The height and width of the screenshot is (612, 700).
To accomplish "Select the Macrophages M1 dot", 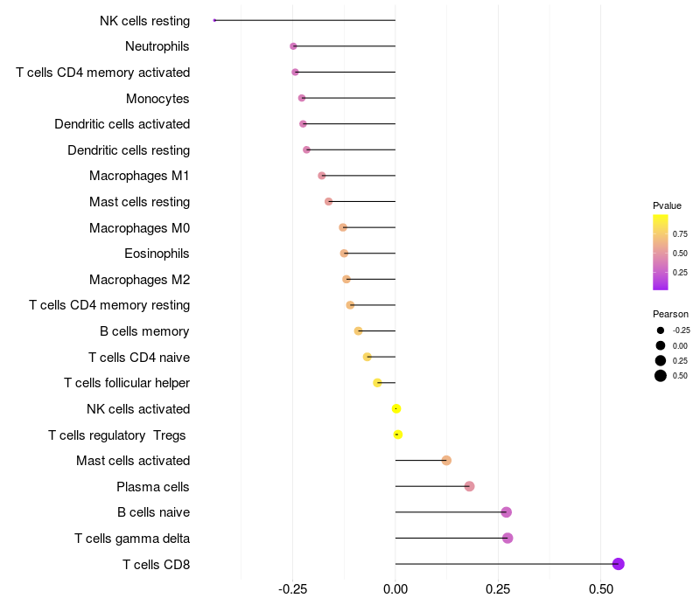I will point(322,176).
